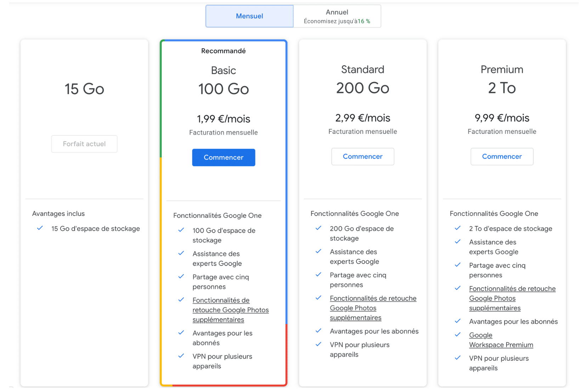Click Premium plan's Avantages pour les abonnés checkmark

click(458, 321)
